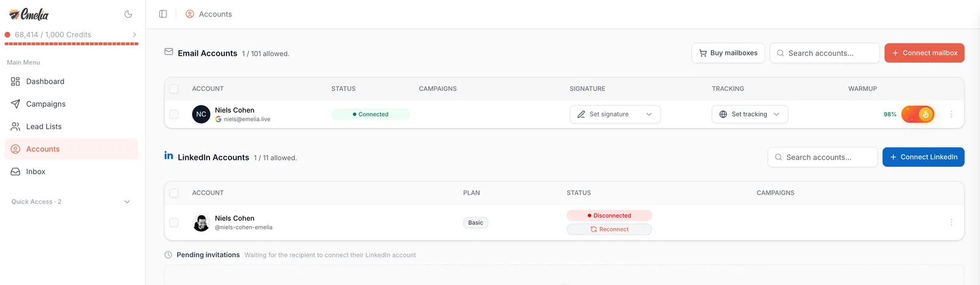This screenshot has width=980, height=285.
Task: Open the Set tracking dropdown
Action: (x=750, y=115)
